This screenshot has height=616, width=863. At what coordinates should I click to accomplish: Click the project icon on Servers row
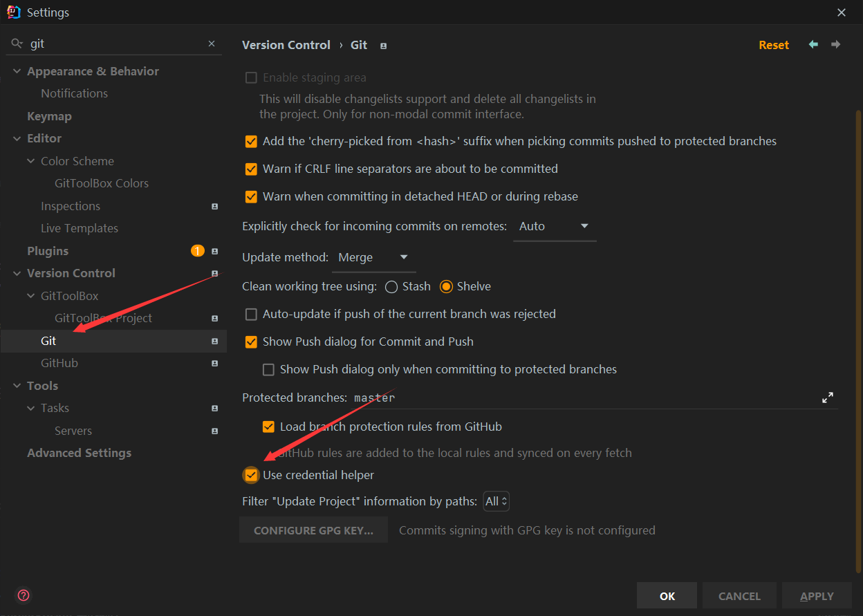(215, 431)
